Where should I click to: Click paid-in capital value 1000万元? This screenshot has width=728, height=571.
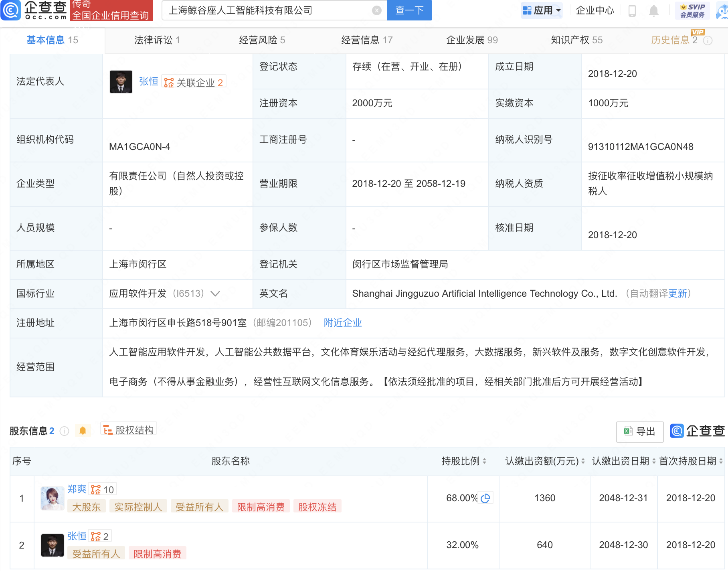click(x=608, y=103)
